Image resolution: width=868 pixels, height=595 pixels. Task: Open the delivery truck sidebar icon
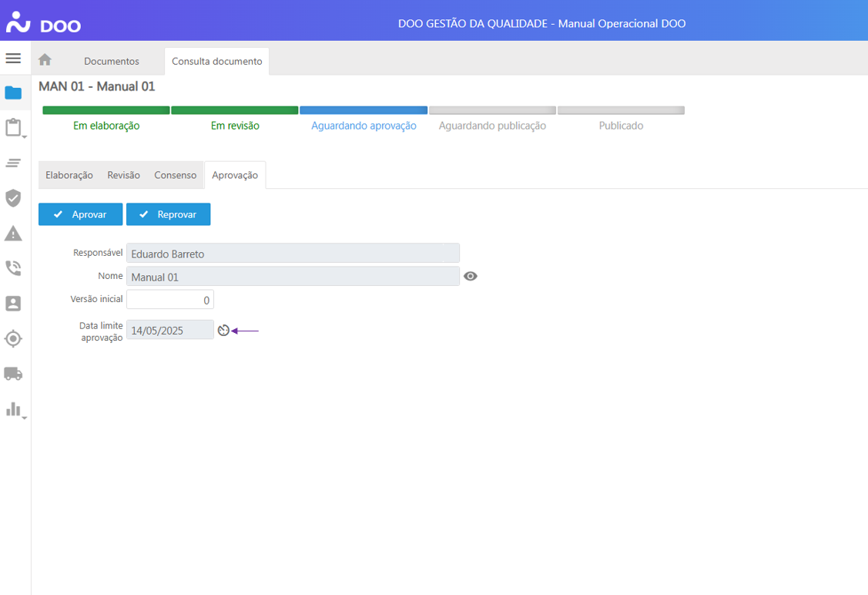13,373
